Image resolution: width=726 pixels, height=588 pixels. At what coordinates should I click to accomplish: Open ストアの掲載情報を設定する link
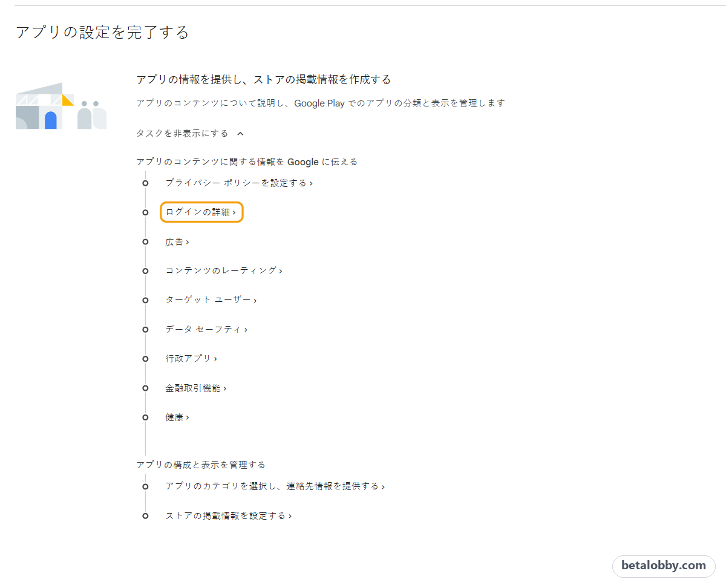click(229, 516)
